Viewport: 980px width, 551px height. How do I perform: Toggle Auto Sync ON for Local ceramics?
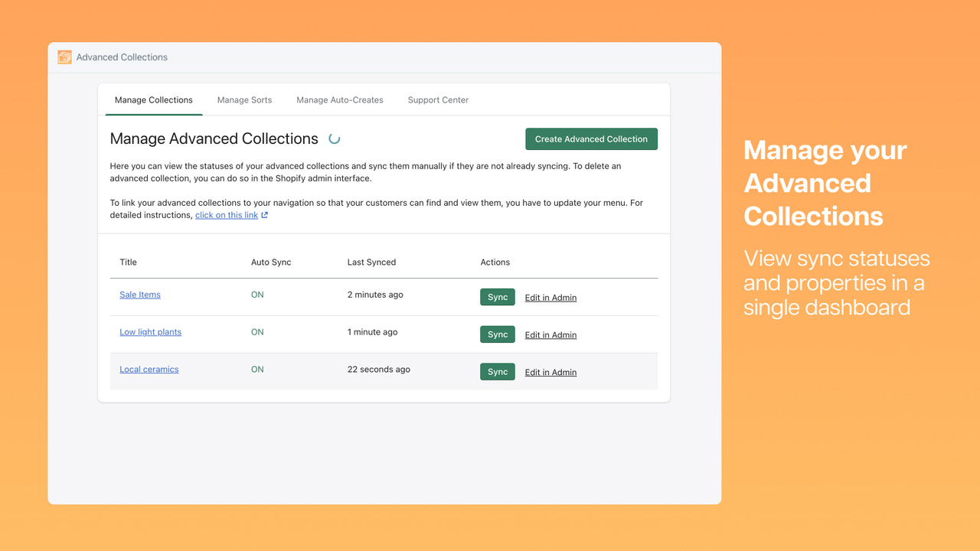tap(256, 369)
